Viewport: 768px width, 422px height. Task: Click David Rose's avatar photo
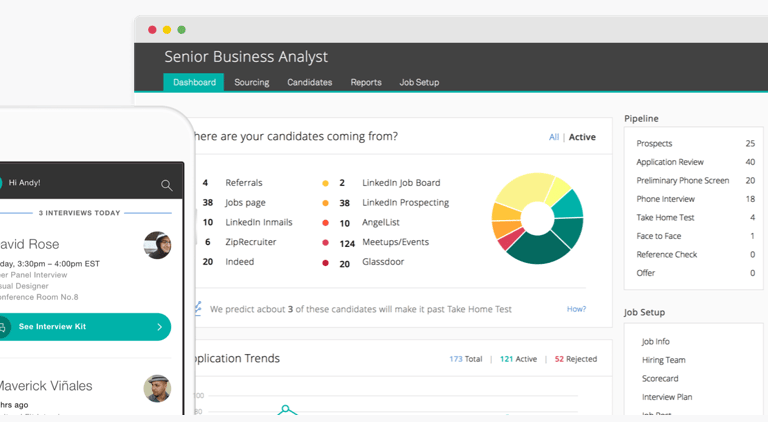coord(157,245)
